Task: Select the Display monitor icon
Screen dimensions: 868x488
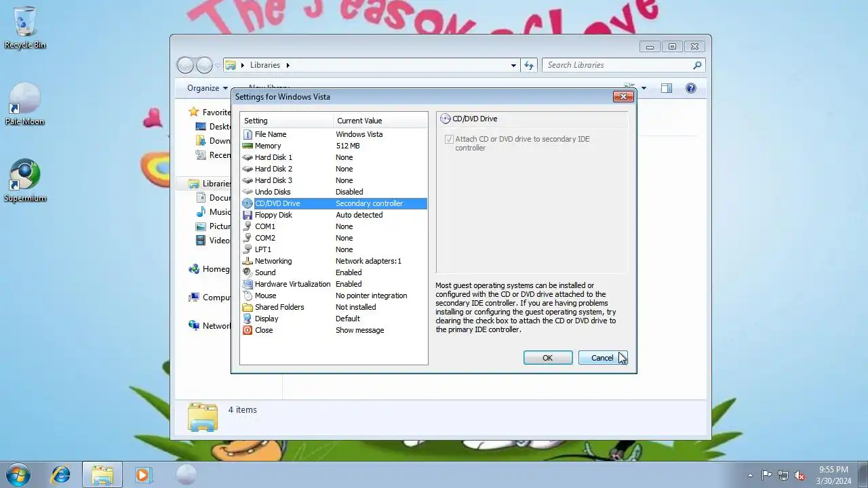Action: pyautogui.click(x=248, y=319)
